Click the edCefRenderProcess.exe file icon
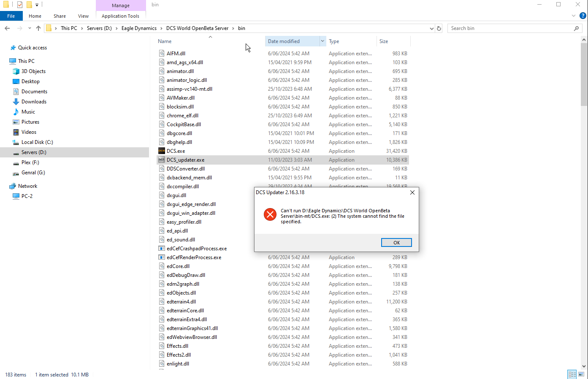The width and height of the screenshot is (588, 379). tap(161, 257)
